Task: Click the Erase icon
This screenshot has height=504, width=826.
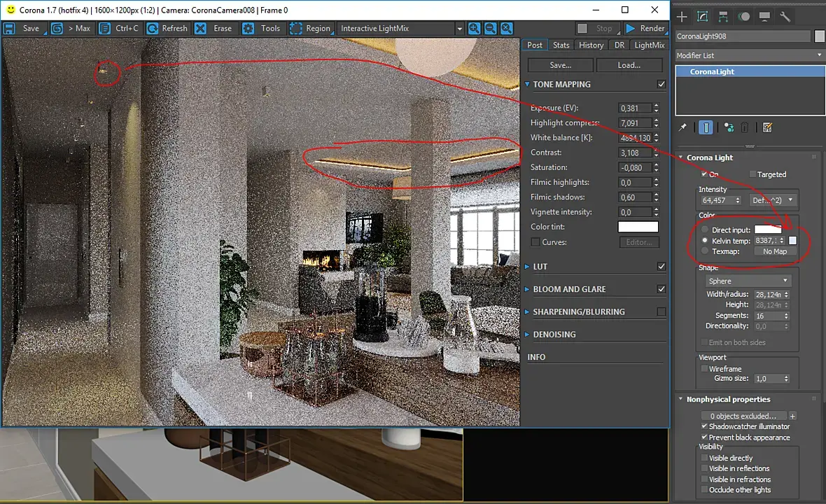Action: [200, 29]
